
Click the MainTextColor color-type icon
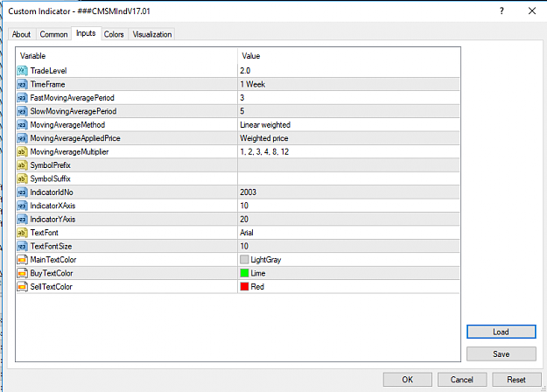(x=22, y=260)
